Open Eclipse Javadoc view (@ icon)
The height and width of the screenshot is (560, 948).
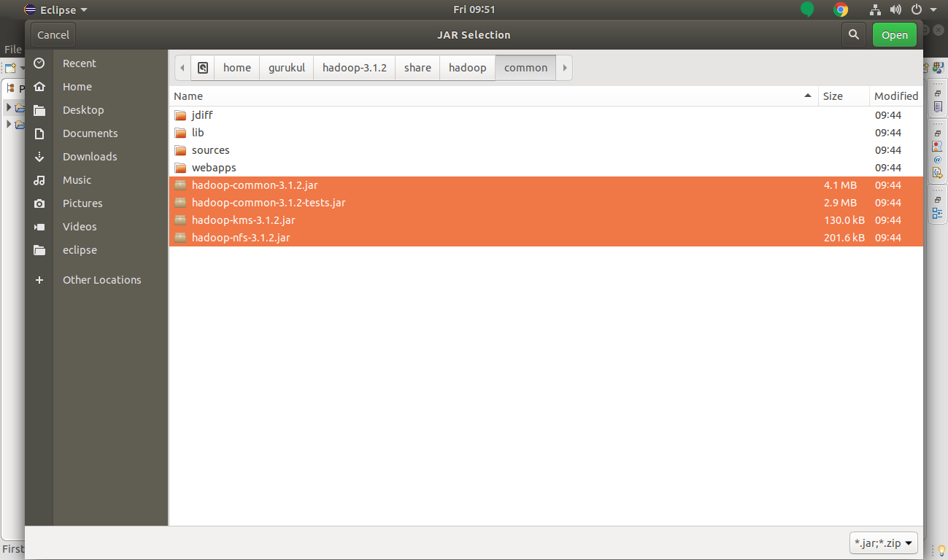point(938,160)
